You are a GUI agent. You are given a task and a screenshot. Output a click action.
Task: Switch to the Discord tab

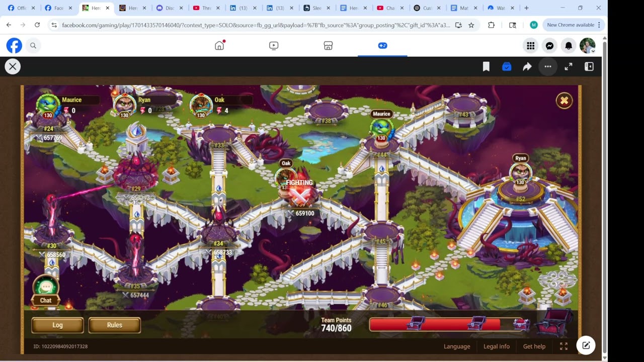(169, 8)
